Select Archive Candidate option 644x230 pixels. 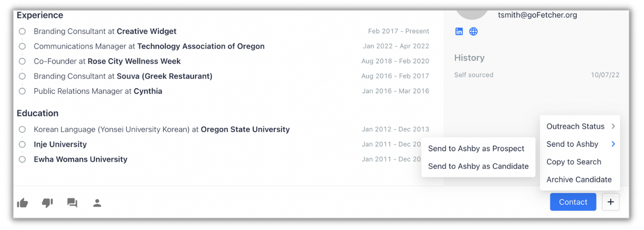click(x=579, y=179)
